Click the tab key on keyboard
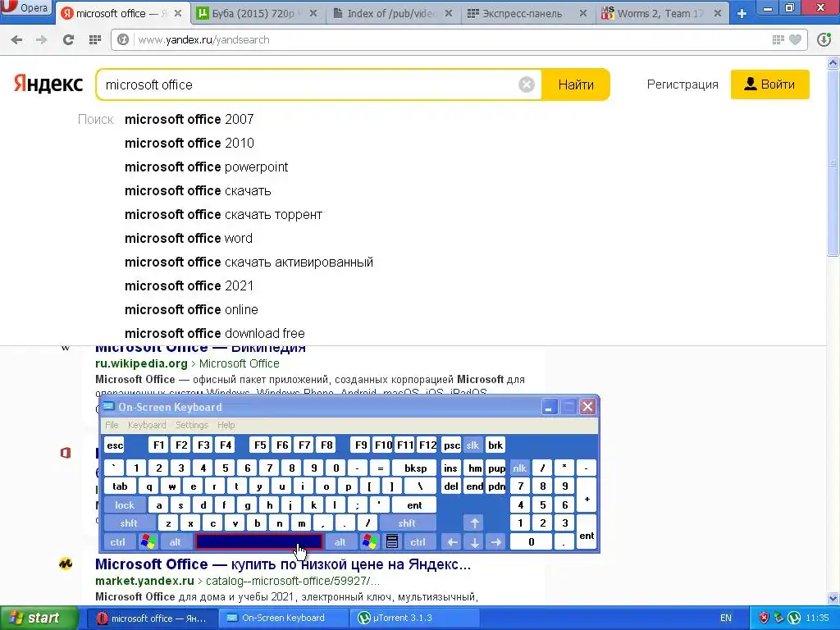This screenshot has width=840, height=630. (x=120, y=486)
